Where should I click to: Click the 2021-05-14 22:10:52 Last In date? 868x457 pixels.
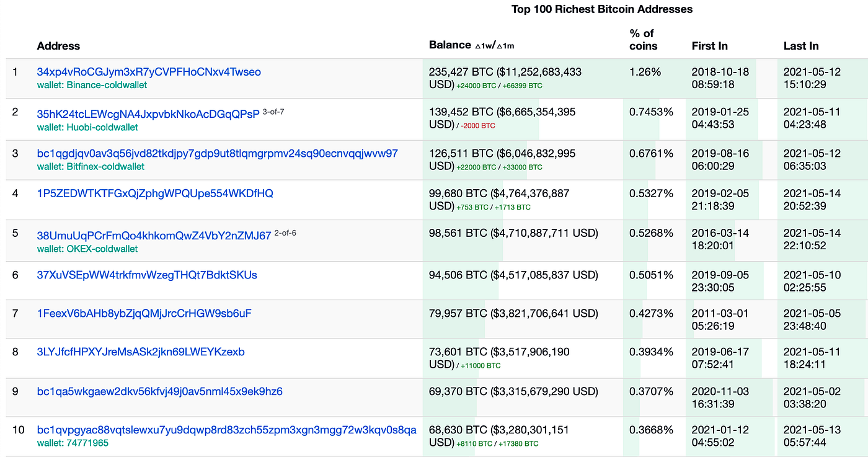(812, 239)
